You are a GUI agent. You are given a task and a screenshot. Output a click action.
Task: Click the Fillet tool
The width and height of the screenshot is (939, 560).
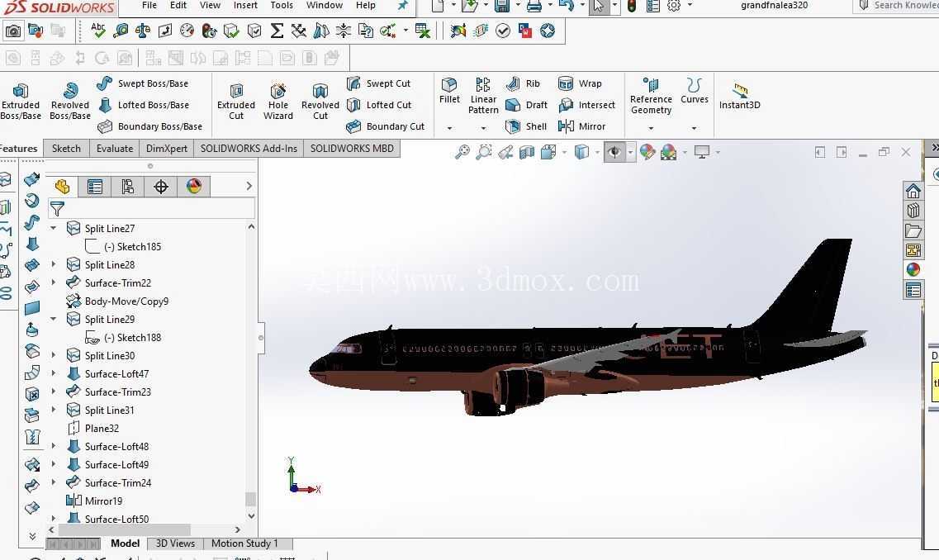[x=449, y=90]
